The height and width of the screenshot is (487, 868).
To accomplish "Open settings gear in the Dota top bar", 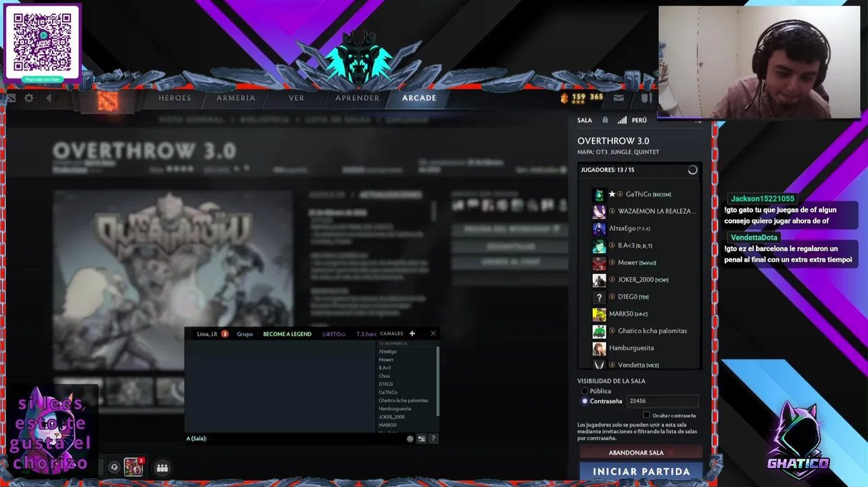I will [29, 98].
